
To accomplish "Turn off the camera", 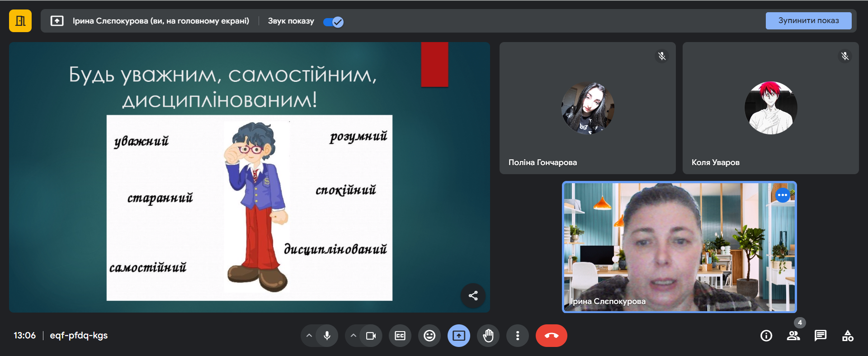I will coord(371,336).
